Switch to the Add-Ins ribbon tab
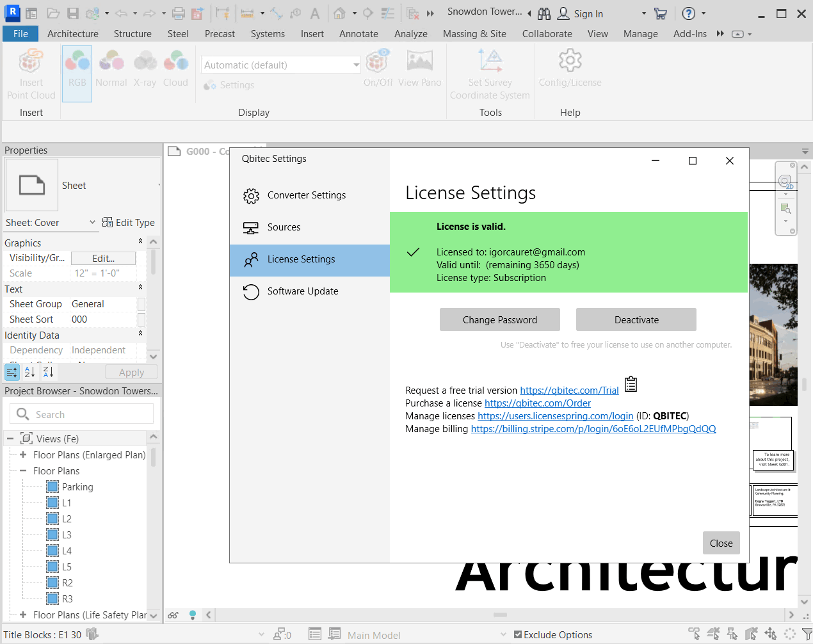The height and width of the screenshot is (644, 813). pos(690,34)
